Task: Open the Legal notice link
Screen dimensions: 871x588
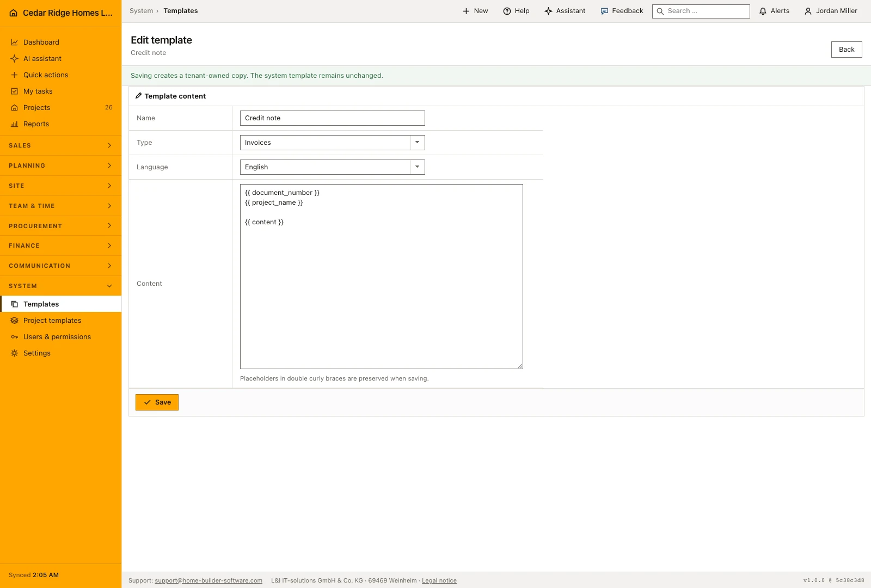Action: pos(439,581)
